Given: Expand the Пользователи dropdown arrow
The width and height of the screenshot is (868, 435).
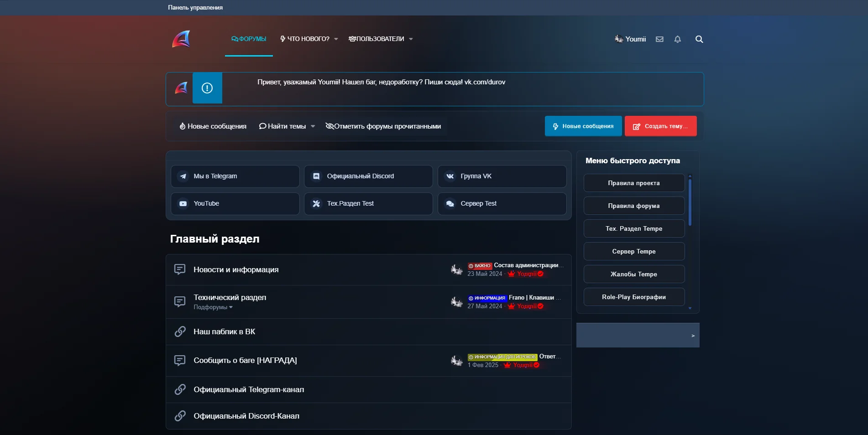Looking at the screenshot, I should point(411,39).
